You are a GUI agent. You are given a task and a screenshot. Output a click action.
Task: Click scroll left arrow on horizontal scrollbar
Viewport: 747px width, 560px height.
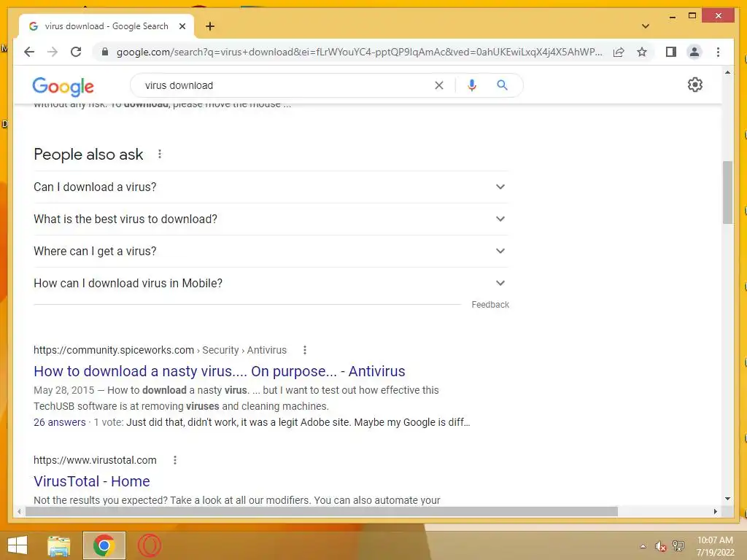[19, 511]
